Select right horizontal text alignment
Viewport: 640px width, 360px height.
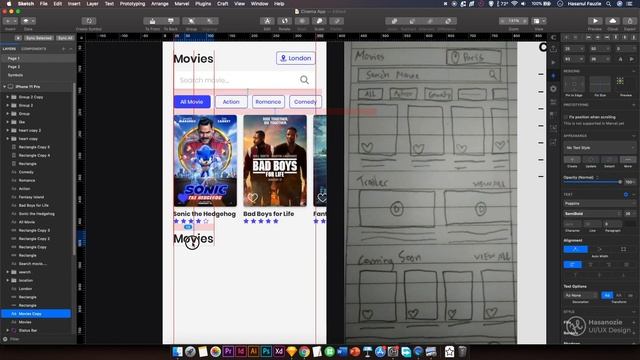click(608, 265)
